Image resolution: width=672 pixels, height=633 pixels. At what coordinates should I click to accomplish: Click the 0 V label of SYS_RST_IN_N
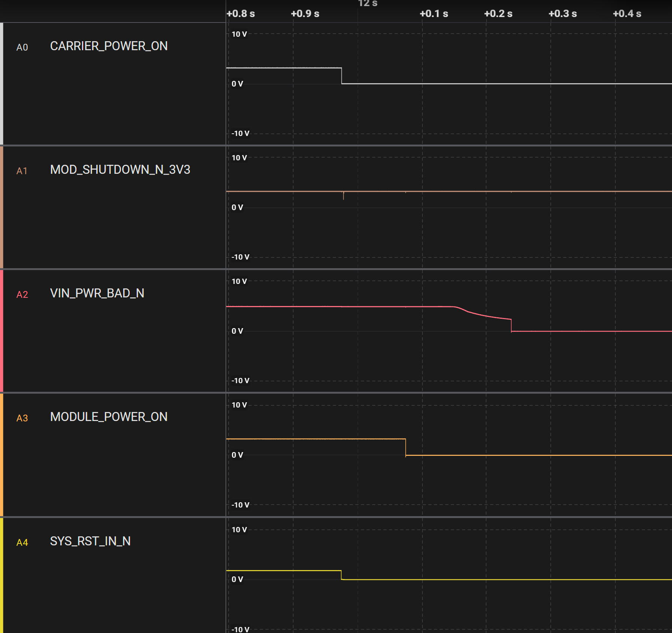pyautogui.click(x=237, y=579)
